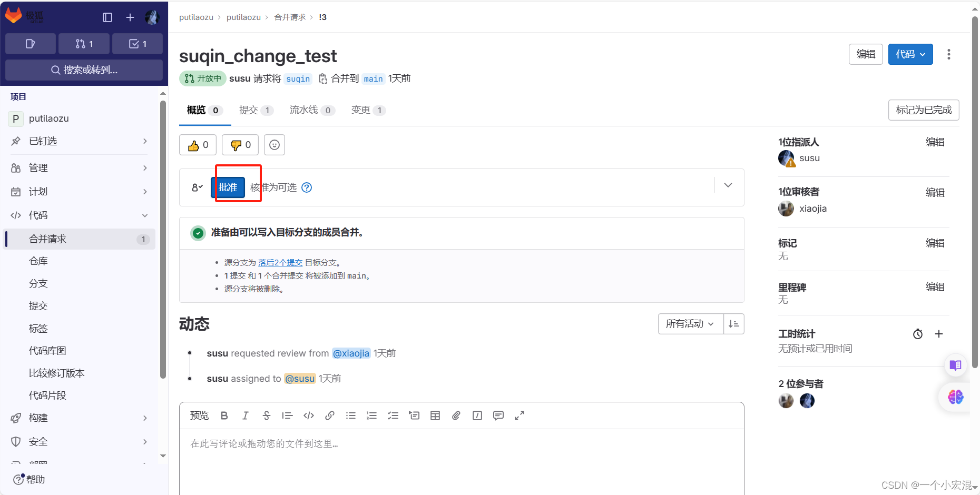This screenshot has width=980, height=495.
Task: Start the time tracking timer icon
Action: tap(918, 334)
